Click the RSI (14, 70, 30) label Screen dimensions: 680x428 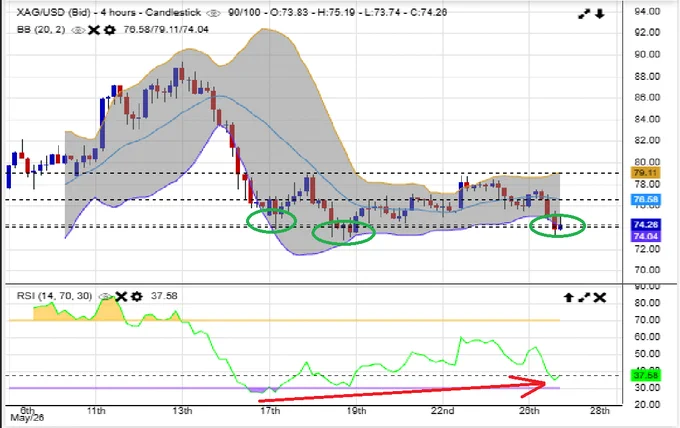pyautogui.click(x=55, y=296)
